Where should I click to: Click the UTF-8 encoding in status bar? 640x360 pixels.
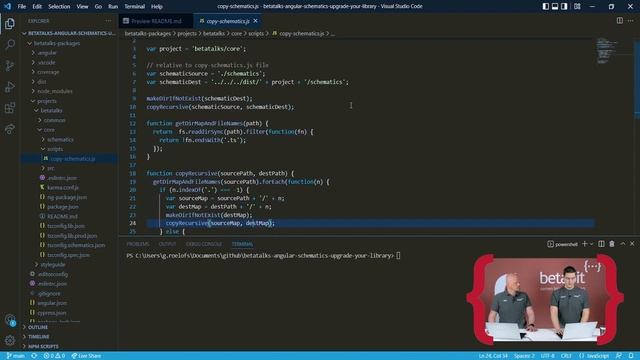point(548,356)
